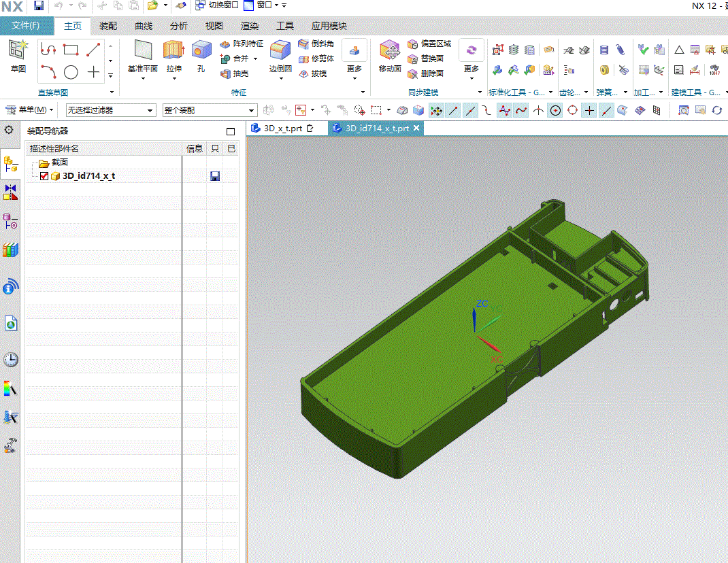Toggle the pole snap icon

click(504, 110)
